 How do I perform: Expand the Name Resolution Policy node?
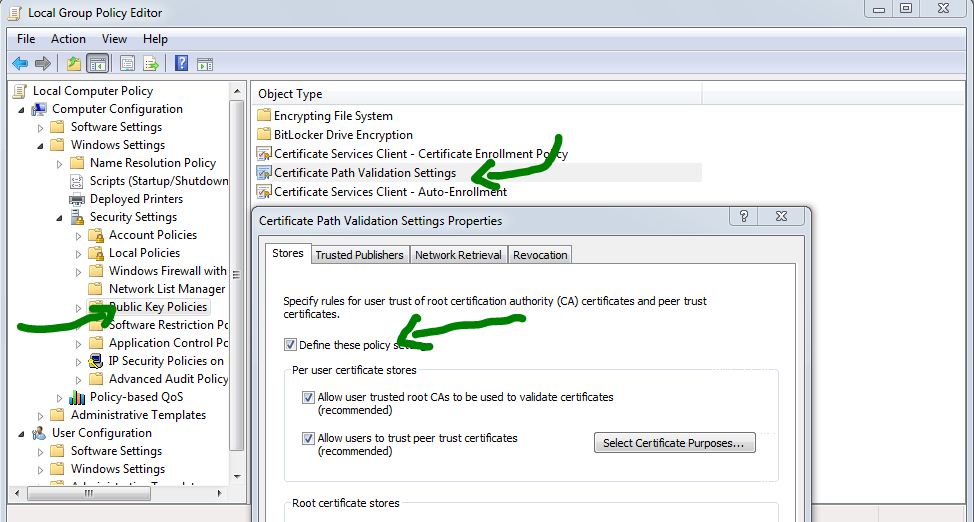pos(60,163)
